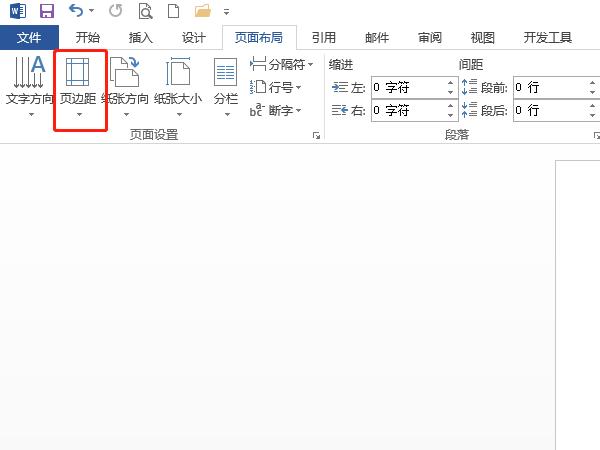This screenshot has width=600, height=450.
Task: Click the New blank document icon
Action: [x=172, y=12]
